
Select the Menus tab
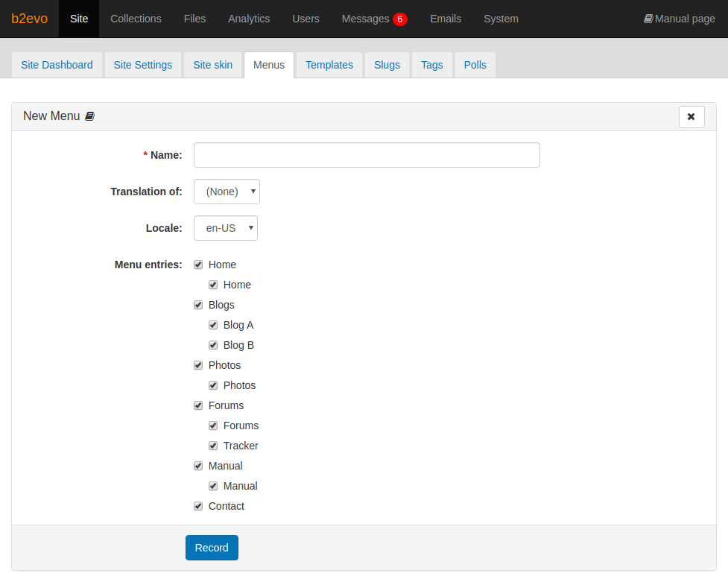[269, 65]
